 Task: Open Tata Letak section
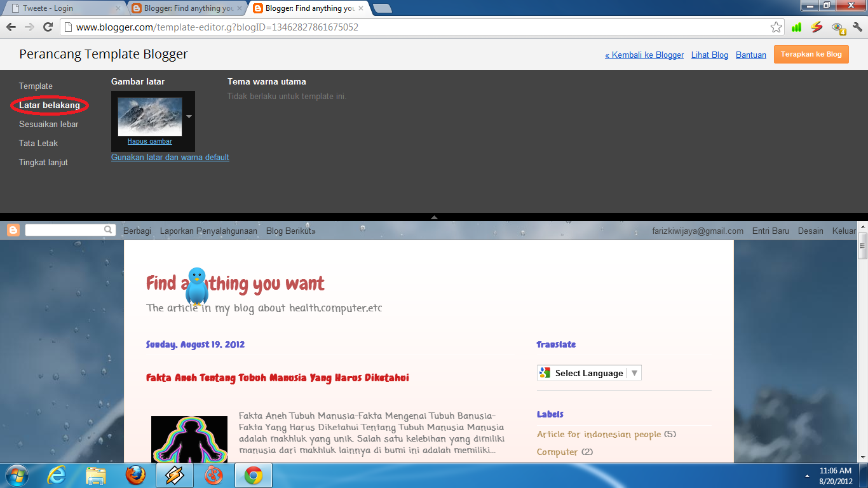(x=38, y=143)
